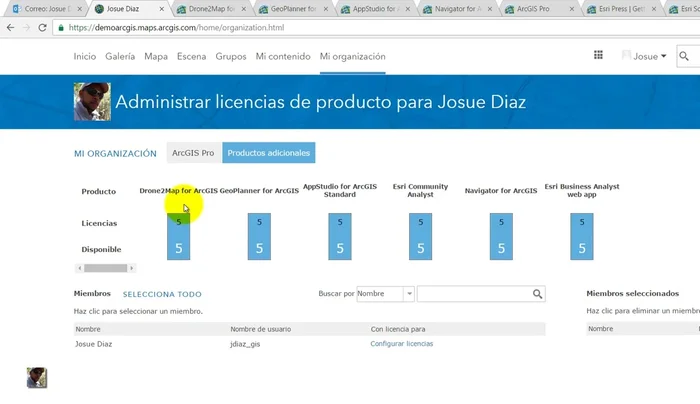Click Navigator for ArcGIS license bar
Viewport: 700px width, 404px height.
pyautogui.click(x=501, y=237)
